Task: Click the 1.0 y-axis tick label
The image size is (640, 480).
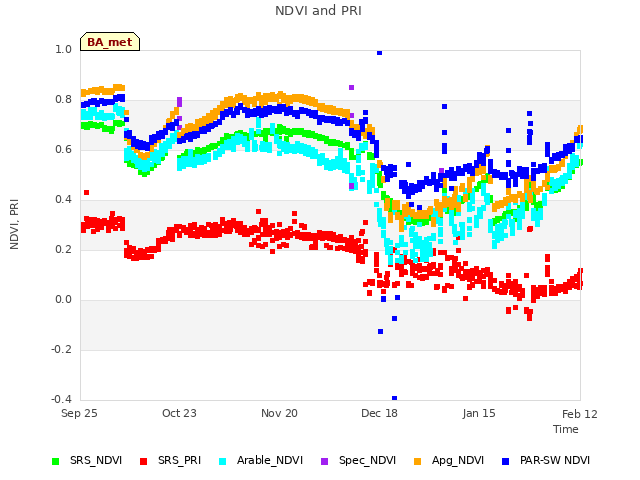Action: coord(63,50)
